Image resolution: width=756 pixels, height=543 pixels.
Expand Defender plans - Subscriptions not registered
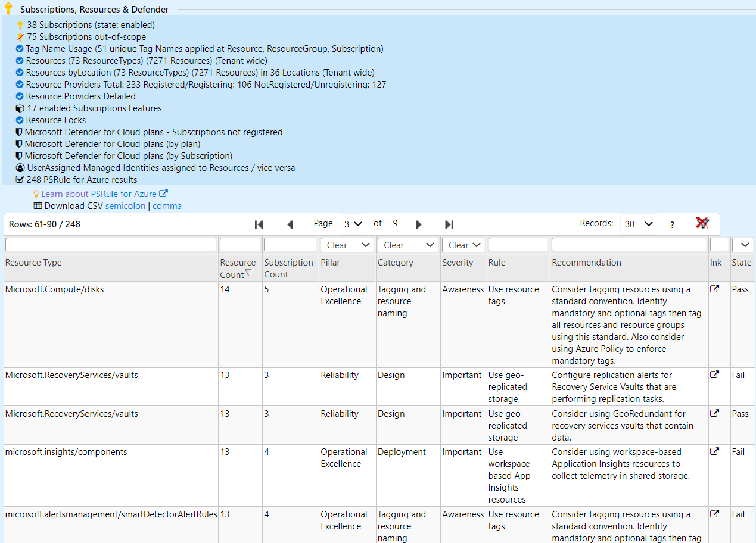click(x=154, y=132)
